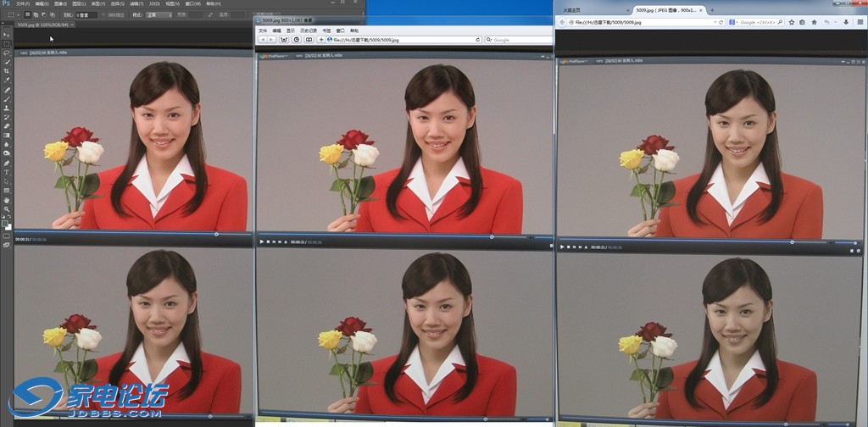Viewport: 868px width, 427px height.
Task: Click Photoshop 羽化 feather input field
Action: [x=85, y=14]
